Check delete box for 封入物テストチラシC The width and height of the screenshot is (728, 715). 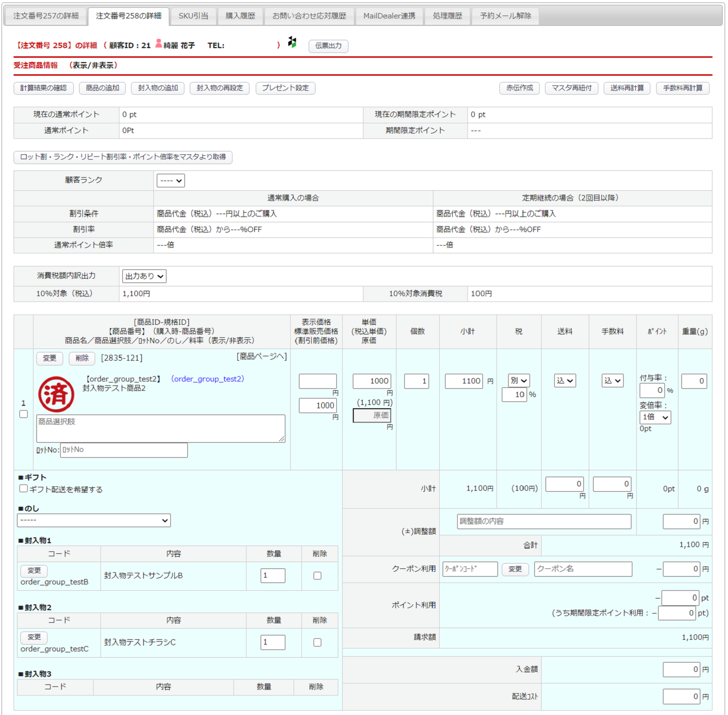[317, 642]
